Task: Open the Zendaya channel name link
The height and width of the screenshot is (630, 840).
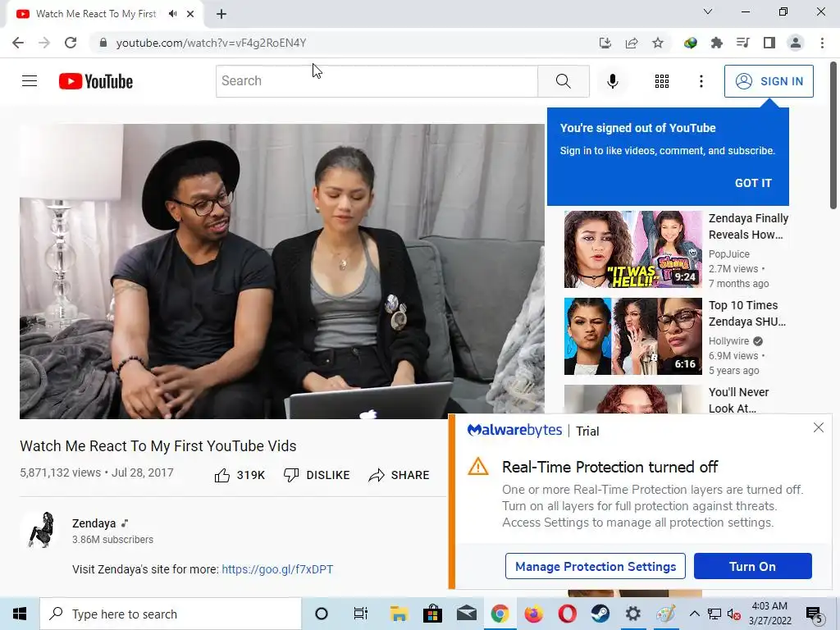Action: 94,523
